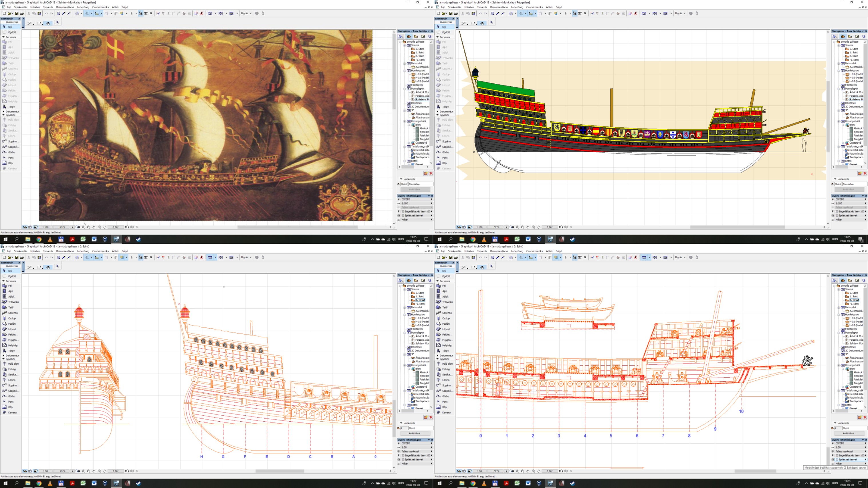Image resolution: width=868 pixels, height=488 pixels.
Task: Open Lehetőség menu in painting window
Action: click(83, 7)
